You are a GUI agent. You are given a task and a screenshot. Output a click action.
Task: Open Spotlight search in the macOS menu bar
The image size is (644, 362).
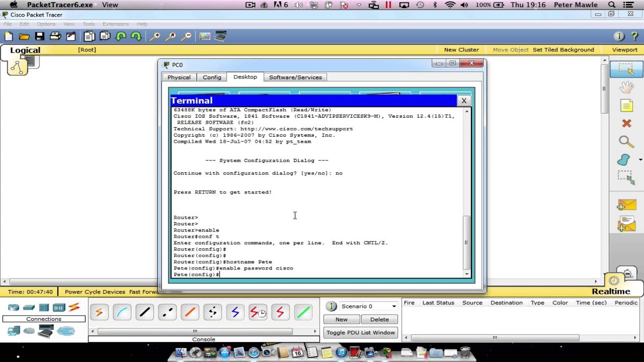coord(612,5)
